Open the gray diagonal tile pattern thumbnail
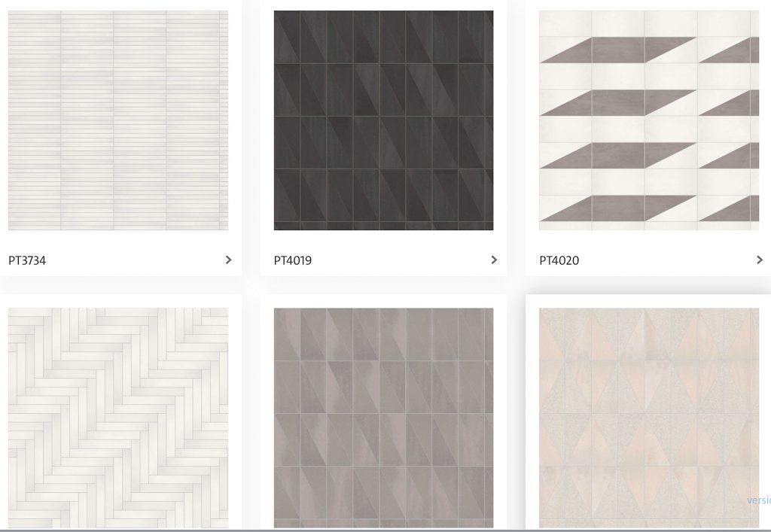 pyautogui.click(x=383, y=418)
